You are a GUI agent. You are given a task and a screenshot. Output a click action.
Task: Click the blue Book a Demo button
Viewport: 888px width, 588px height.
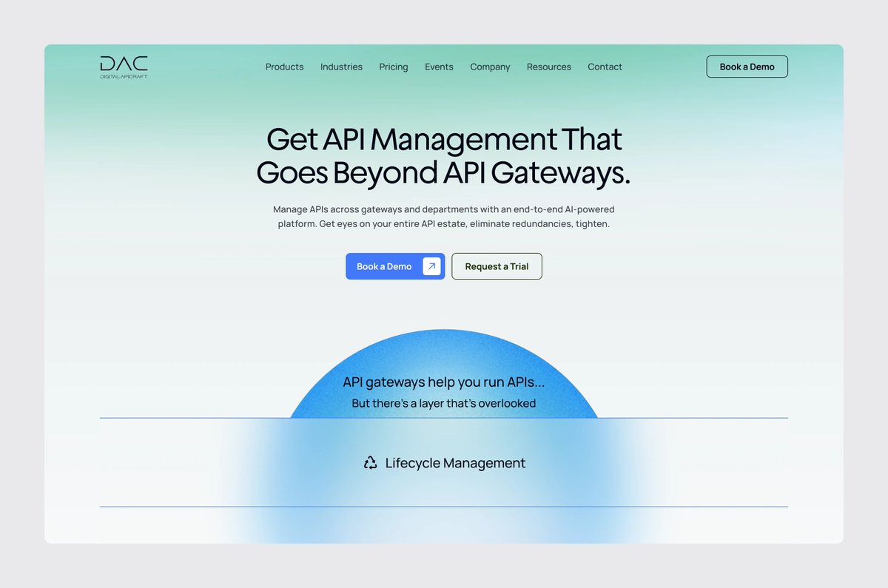[x=395, y=266]
